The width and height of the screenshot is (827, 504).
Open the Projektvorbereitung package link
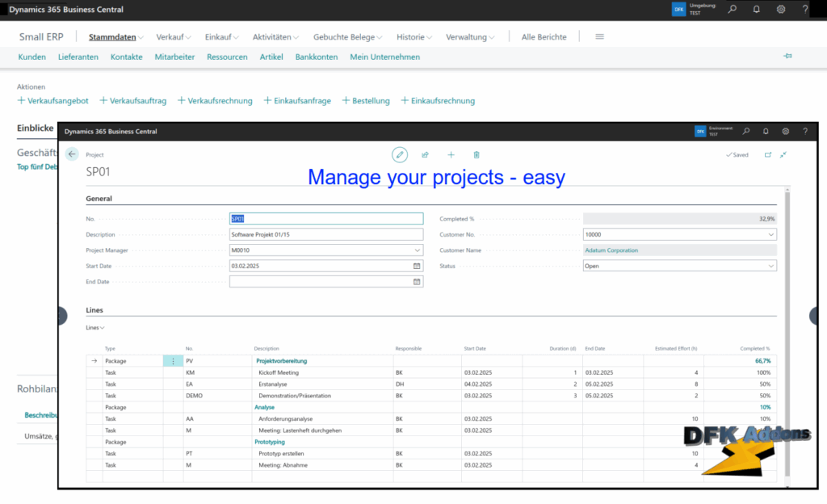click(281, 361)
